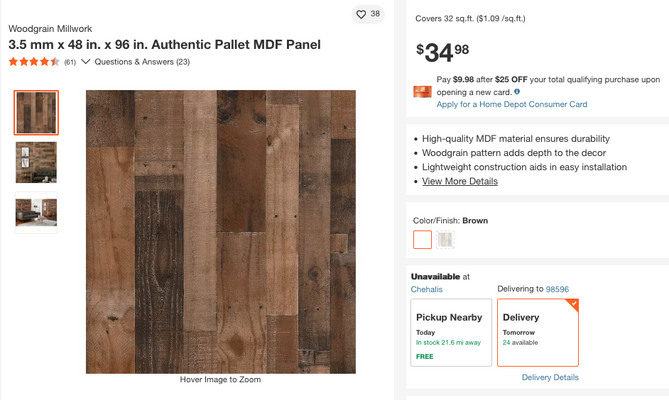Choose the Delivery option
Viewport: 669px width, 400px height.
pos(538,333)
